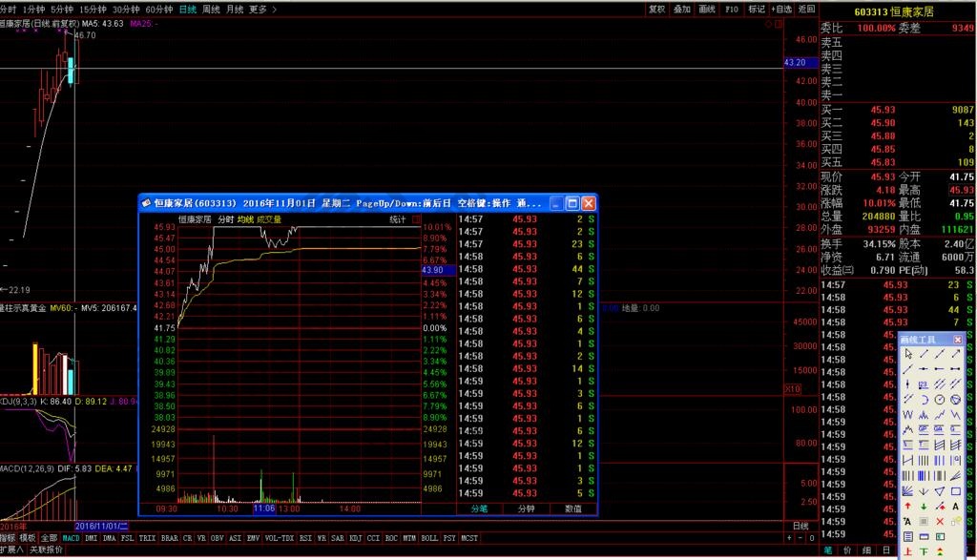This screenshot has width=977, height=560.
Task: Select the arrow pointer in drawing tools
Action: pos(908,354)
